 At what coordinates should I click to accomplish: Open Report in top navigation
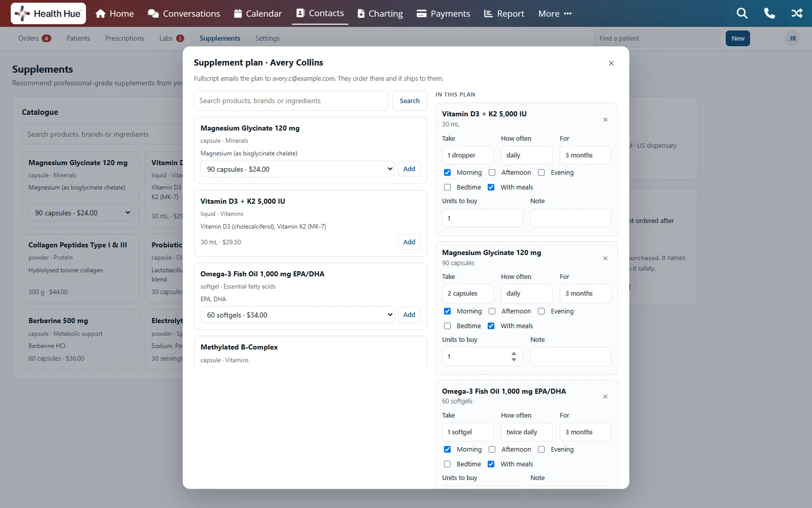pos(504,14)
